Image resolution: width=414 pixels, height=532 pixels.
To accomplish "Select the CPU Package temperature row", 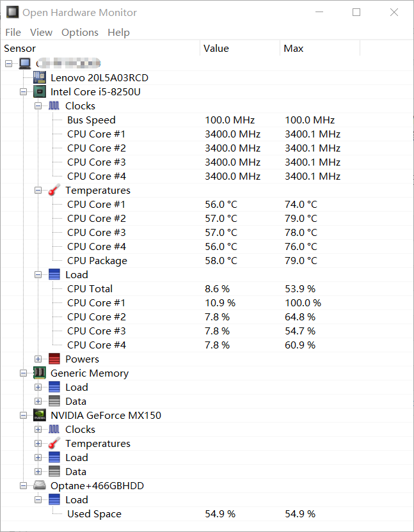I will tap(97, 260).
